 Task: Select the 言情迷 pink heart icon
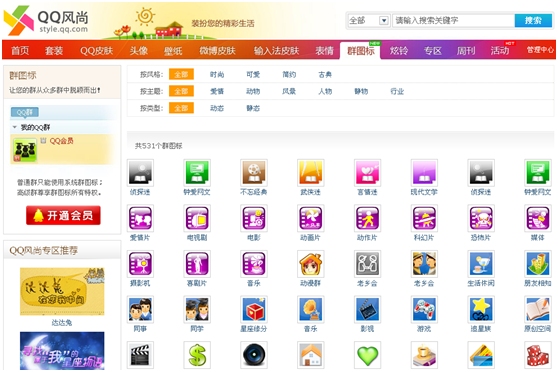368,173
